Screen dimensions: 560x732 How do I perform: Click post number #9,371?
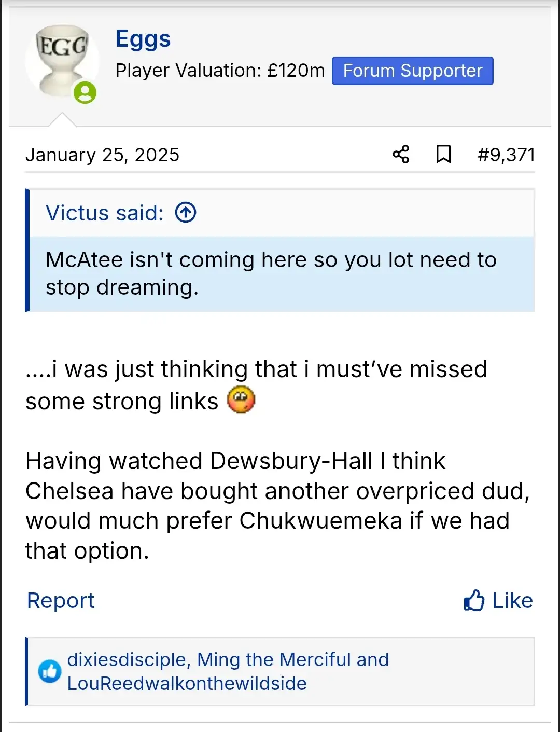506,155
